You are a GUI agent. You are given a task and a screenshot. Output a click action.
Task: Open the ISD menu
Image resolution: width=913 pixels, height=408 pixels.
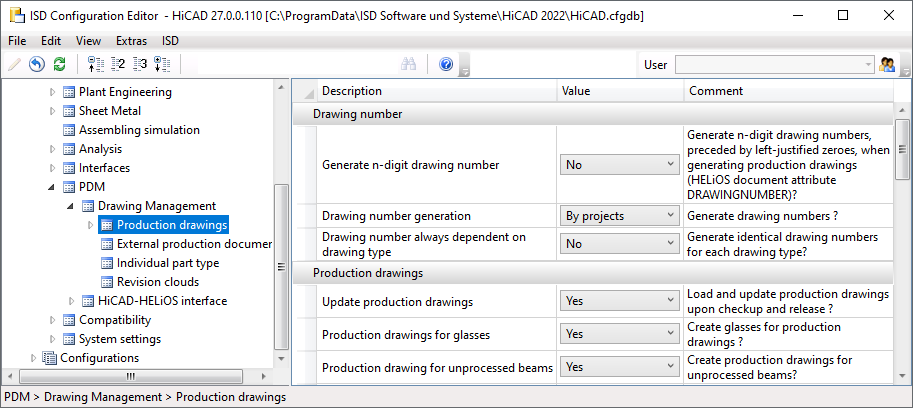point(171,41)
